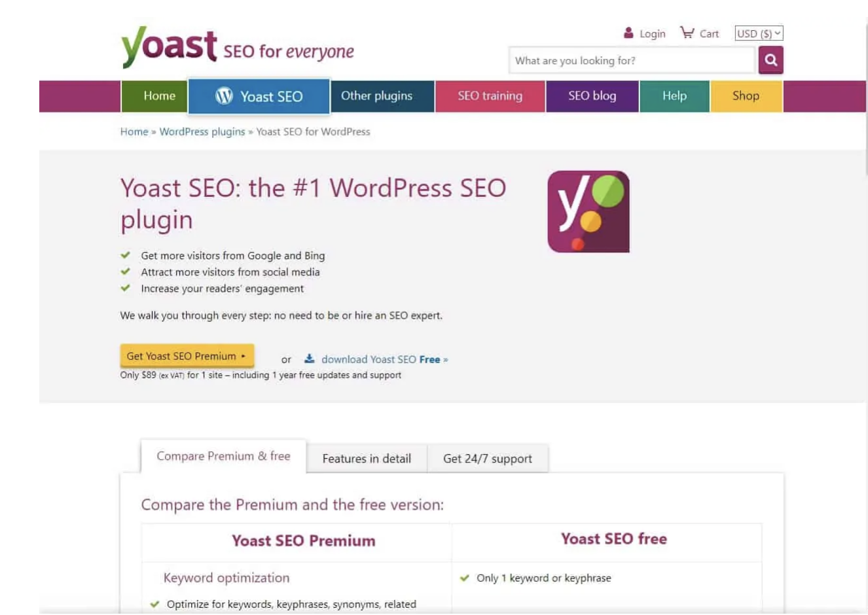Click the WordPress logo in Yoast SEO tab
Image resolution: width=868 pixels, height=615 pixels.
click(224, 96)
